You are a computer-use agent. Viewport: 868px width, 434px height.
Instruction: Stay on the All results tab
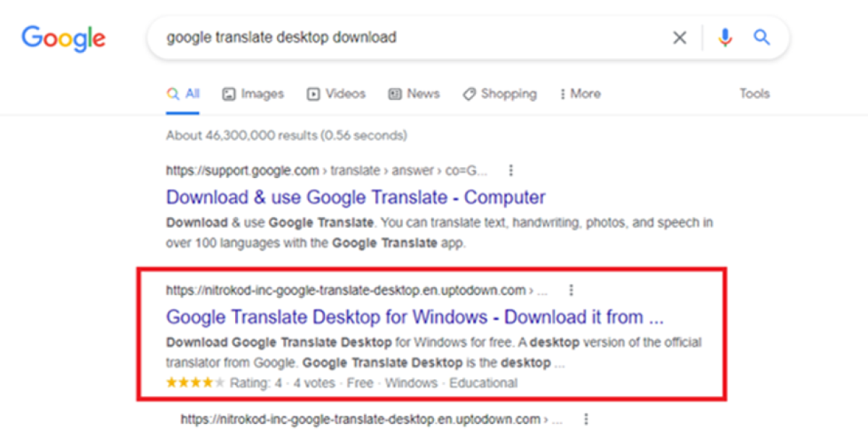183,93
